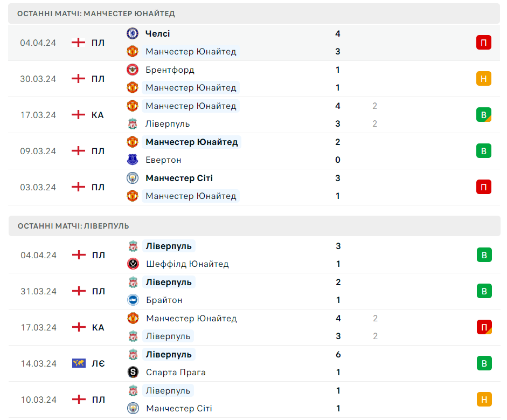The height and width of the screenshot is (420, 507).
Task: Click Manchester City crest in 03.03.24 match
Action: tap(132, 178)
